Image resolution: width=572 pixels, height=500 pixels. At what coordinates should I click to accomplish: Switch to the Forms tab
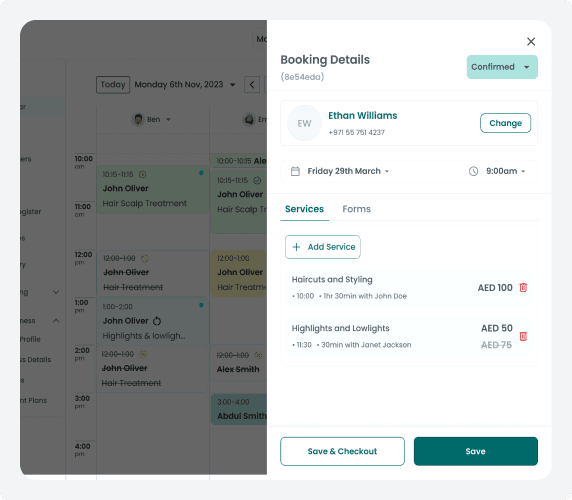pyautogui.click(x=356, y=209)
